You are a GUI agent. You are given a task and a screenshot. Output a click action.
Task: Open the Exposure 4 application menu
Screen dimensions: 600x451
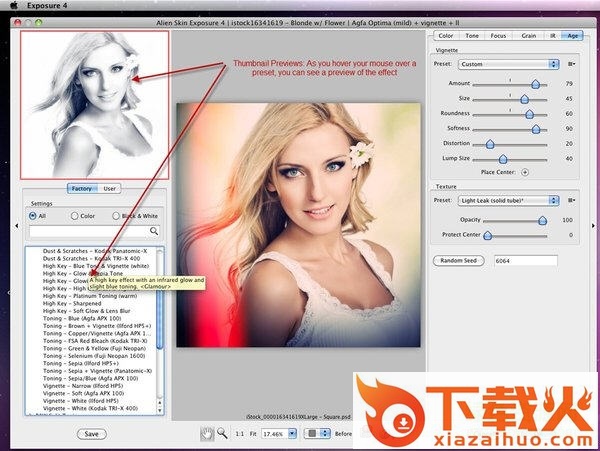(47, 6)
